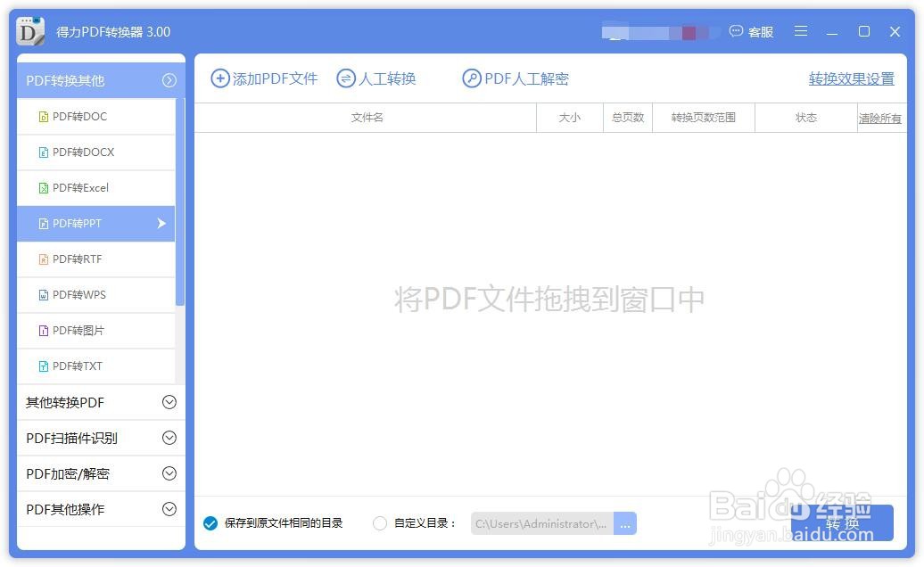Click PDF人工解密 button
This screenshot has width=924, height=567.
point(516,78)
